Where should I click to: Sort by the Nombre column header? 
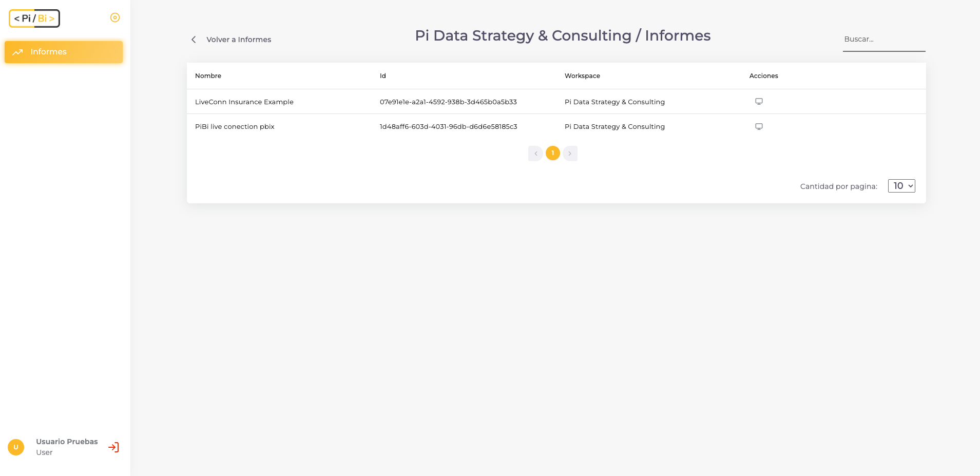pyautogui.click(x=208, y=75)
